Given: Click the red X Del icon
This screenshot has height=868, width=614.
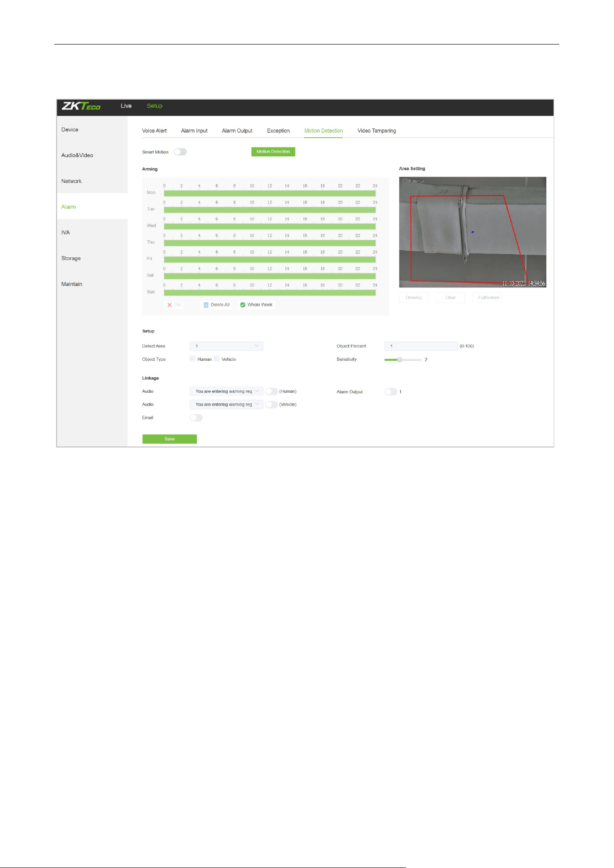Looking at the screenshot, I should pos(169,305).
